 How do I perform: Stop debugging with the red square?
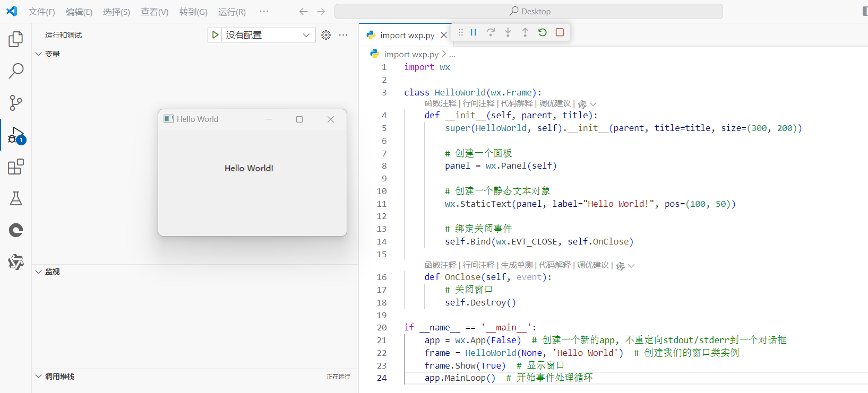[560, 32]
